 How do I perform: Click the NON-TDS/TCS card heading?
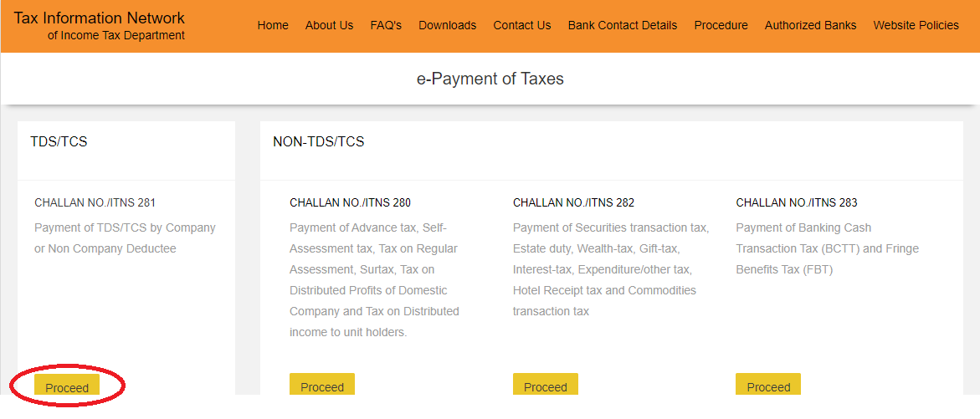click(318, 141)
